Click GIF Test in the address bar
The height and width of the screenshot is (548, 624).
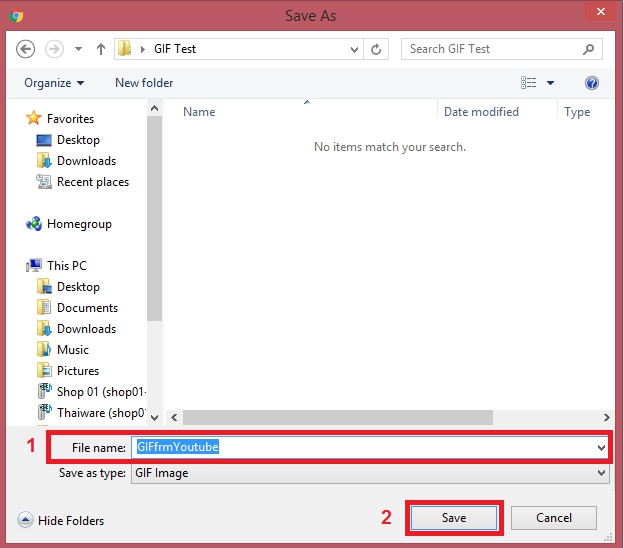[x=175, y=49]
